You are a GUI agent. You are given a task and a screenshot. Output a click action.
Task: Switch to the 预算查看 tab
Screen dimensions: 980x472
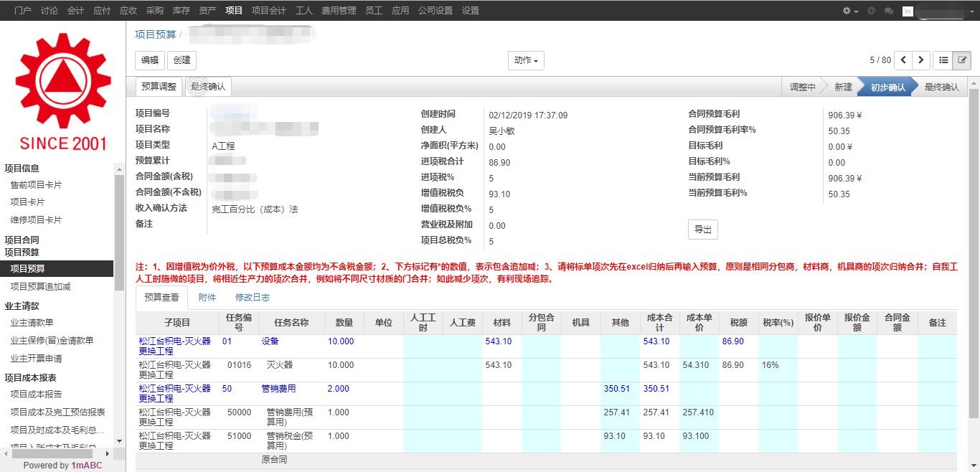coord(161,297)
